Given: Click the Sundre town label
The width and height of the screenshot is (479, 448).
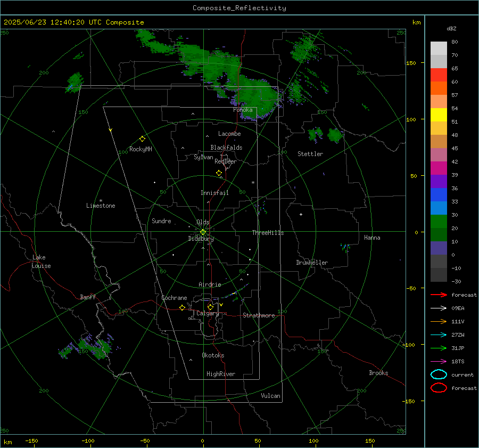Looking at the screenshot, I should (x=161, y=221).
